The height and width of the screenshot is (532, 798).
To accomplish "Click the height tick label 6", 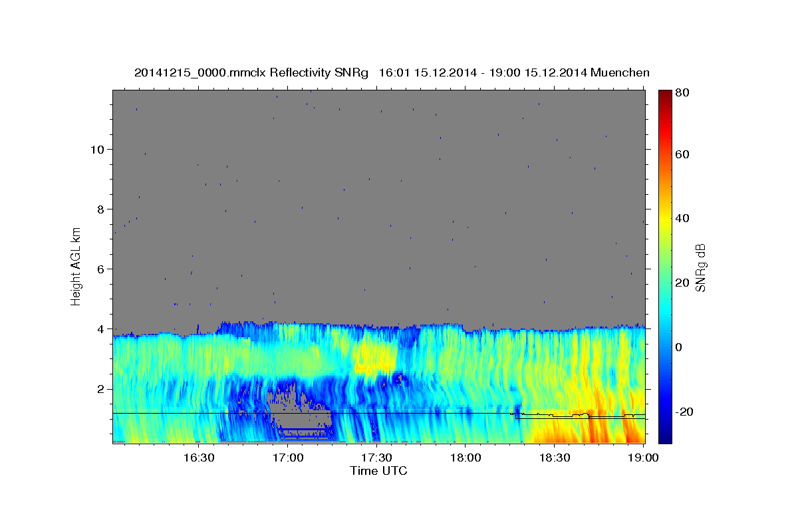I will (101, 269).
